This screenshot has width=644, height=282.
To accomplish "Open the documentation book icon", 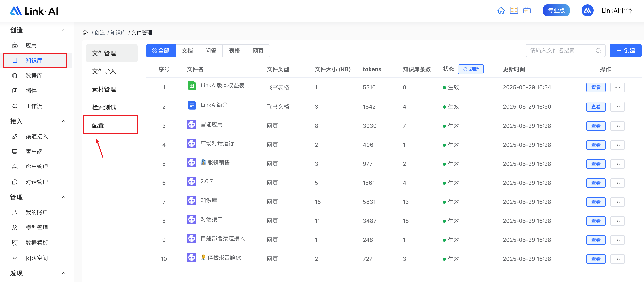I will pos(514,10).
